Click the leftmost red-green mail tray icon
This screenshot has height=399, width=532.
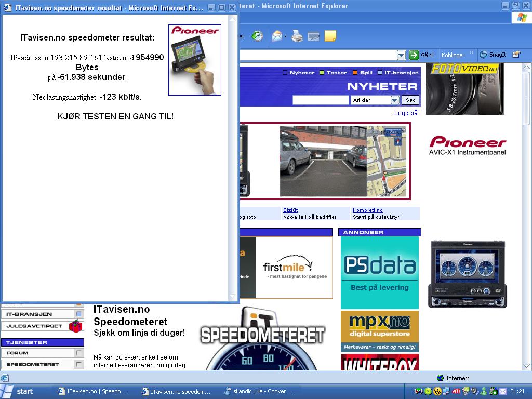click(418, 391)
